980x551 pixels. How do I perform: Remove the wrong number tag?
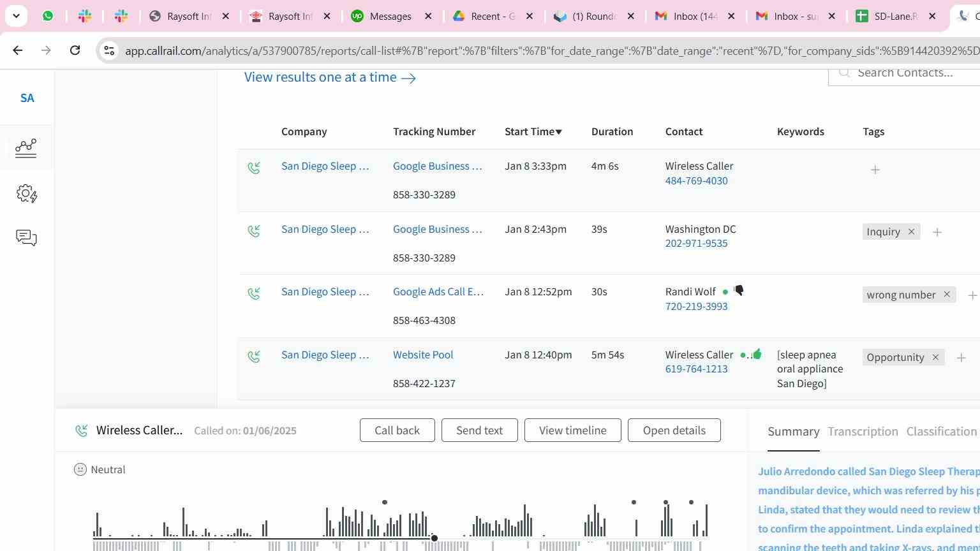tap(947, 295)
